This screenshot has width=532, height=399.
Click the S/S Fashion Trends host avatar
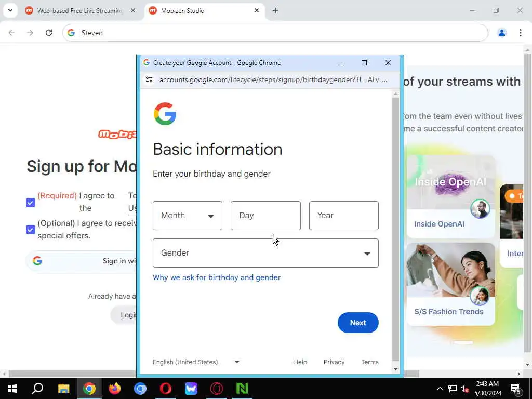480,296
